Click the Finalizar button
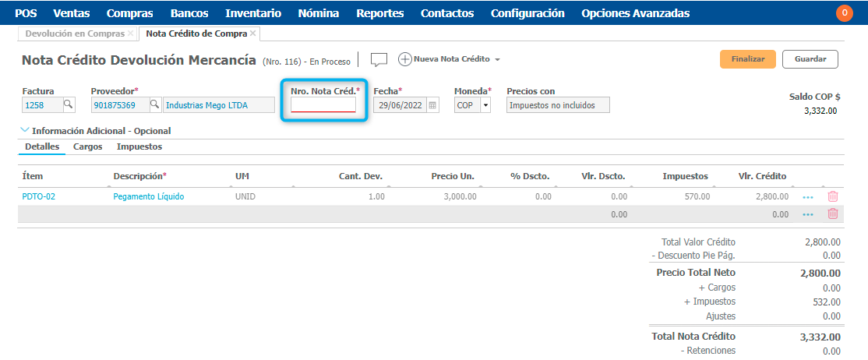This screenshot has width=868, height=360. tap(748, 59)
